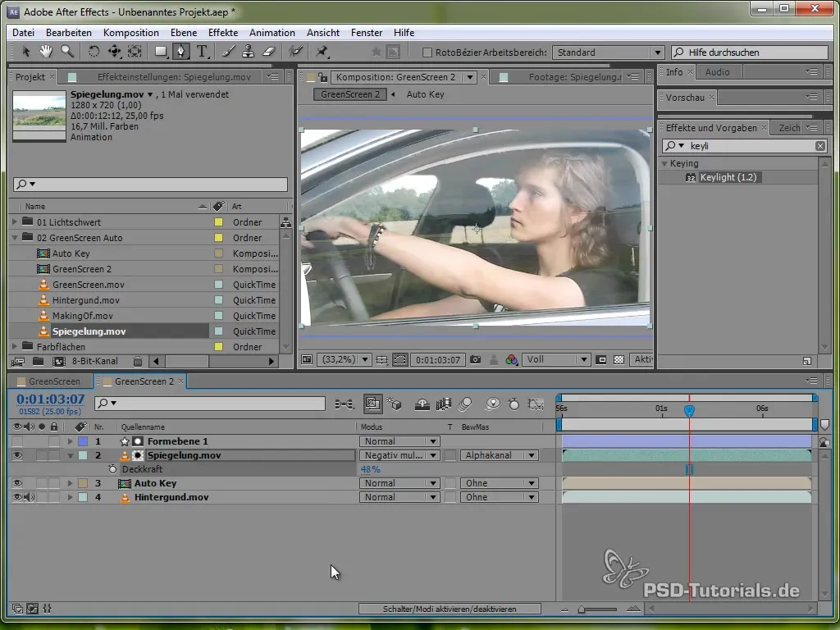Select the Text tool
Viewport: 840px width, 630px height.
(x=202, y=52)
